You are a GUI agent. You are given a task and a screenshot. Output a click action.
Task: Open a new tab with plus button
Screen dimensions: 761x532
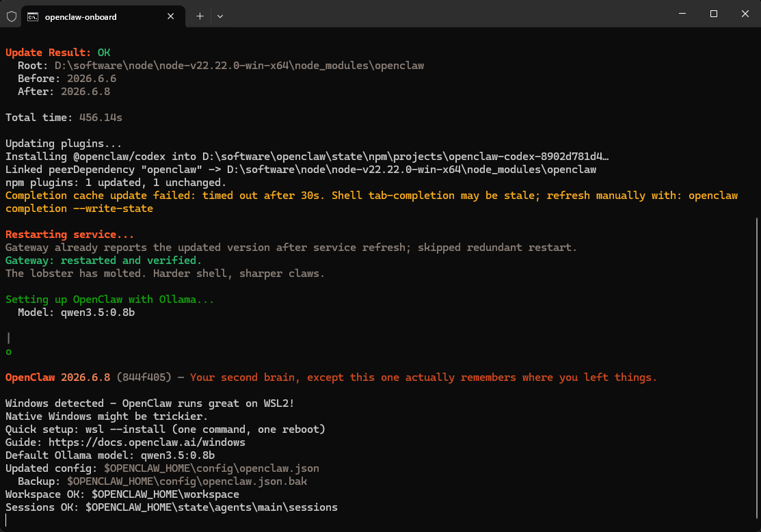click(x=200, y=16)
